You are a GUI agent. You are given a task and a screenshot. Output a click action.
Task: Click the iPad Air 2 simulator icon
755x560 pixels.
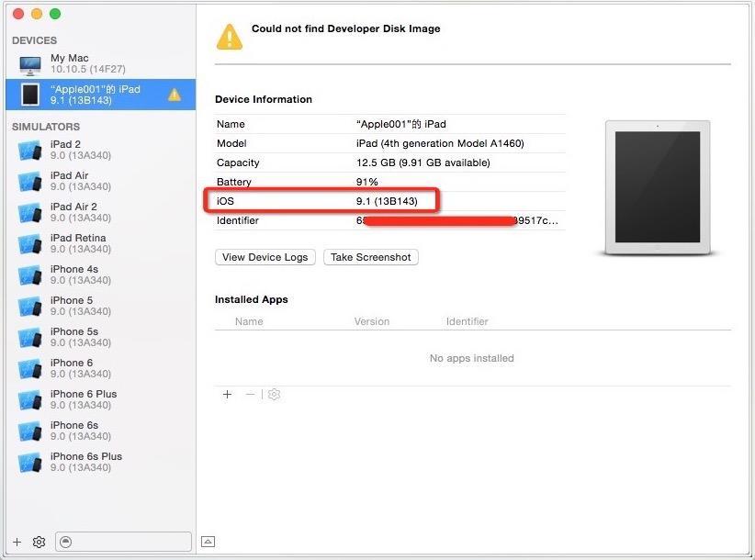pos(30,213)
